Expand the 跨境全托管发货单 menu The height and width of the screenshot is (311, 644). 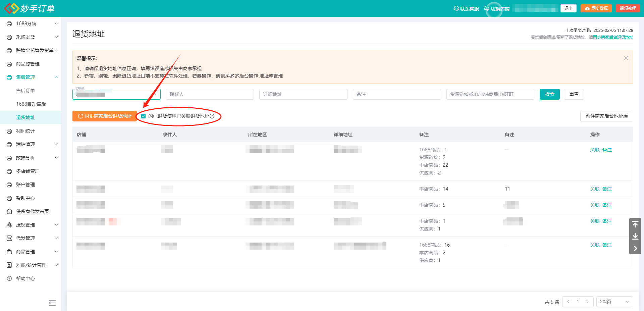coord(56,50)
